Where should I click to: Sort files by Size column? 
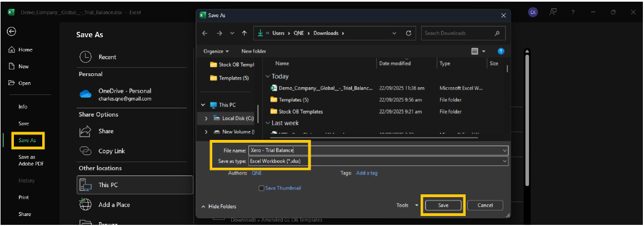click(495, 63)
